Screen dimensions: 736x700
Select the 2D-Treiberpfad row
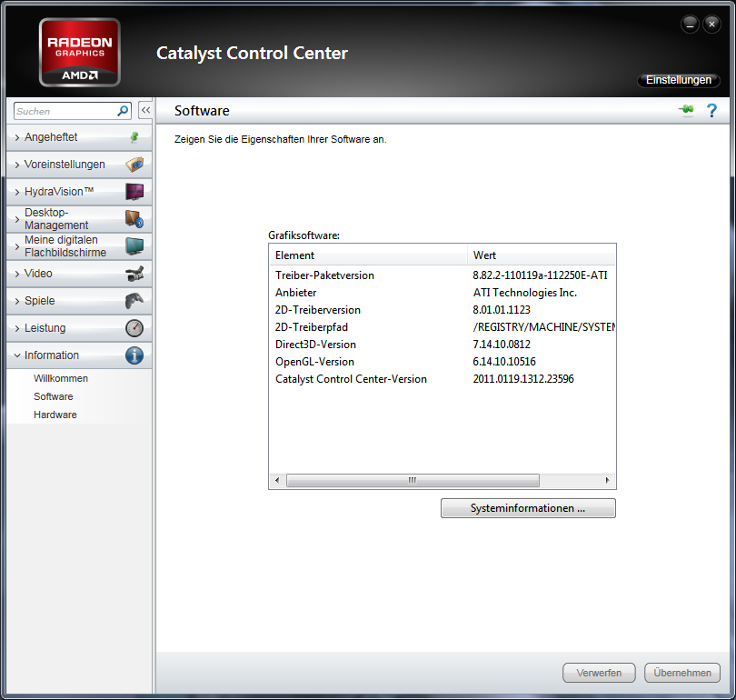click(x=443, y=327)
